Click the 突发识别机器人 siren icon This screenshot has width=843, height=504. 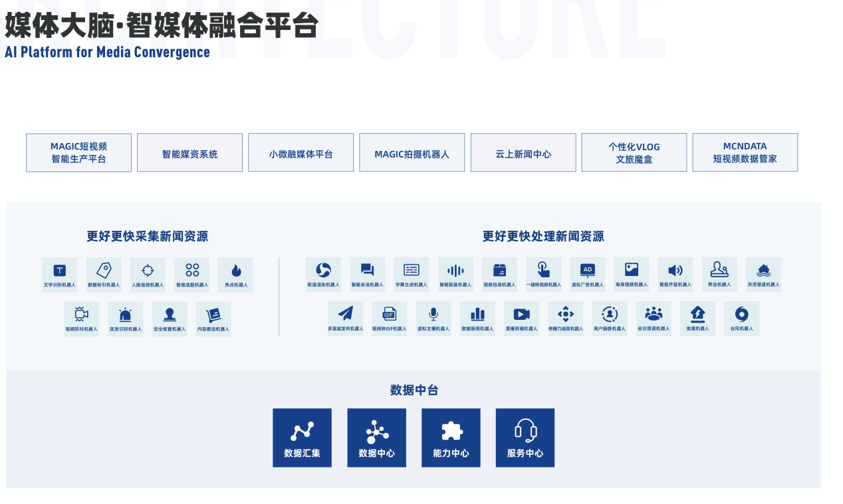click(126, 314)
